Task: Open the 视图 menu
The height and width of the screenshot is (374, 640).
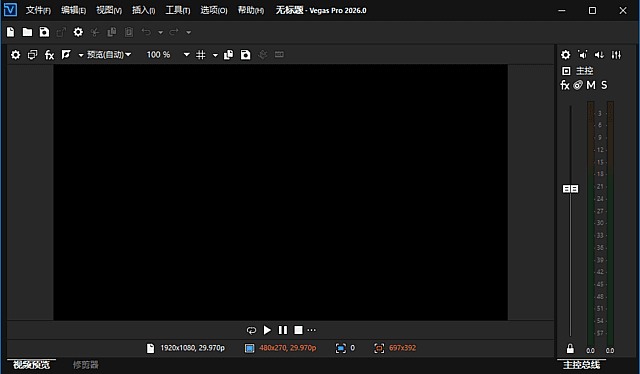Action: (109, 10)
